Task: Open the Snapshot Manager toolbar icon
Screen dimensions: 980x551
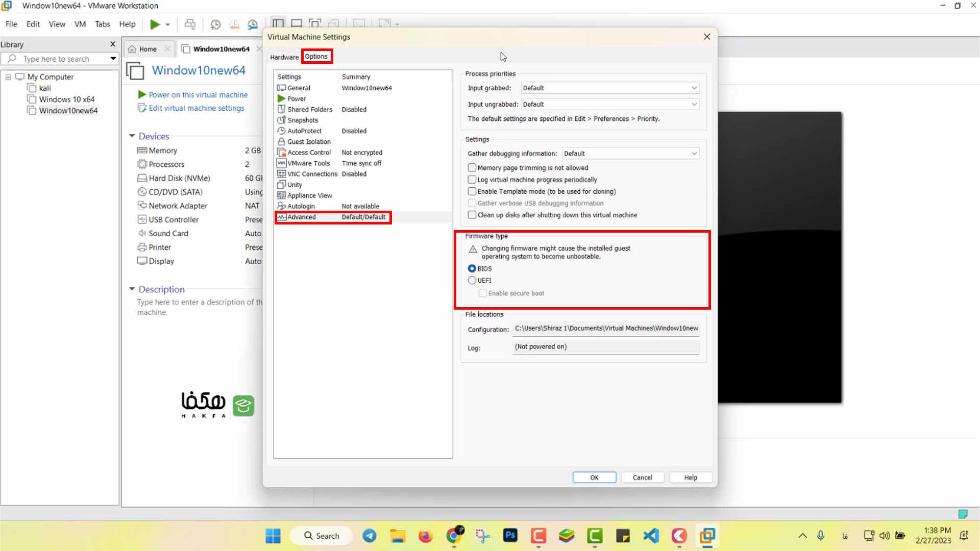Action: pos(253,24)
